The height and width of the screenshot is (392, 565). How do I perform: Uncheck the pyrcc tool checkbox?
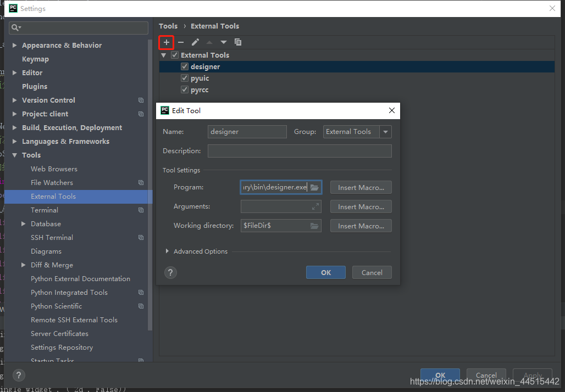[x=185, y=89]
